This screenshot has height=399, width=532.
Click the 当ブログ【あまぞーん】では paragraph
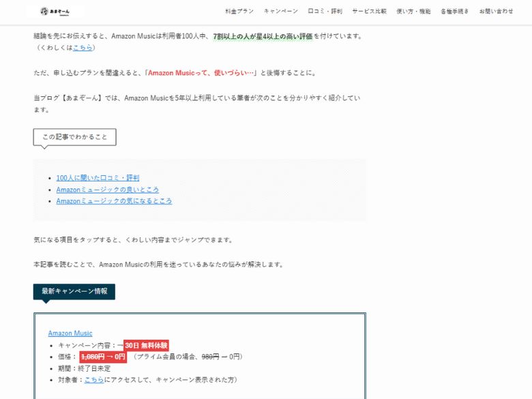point(197,104)
